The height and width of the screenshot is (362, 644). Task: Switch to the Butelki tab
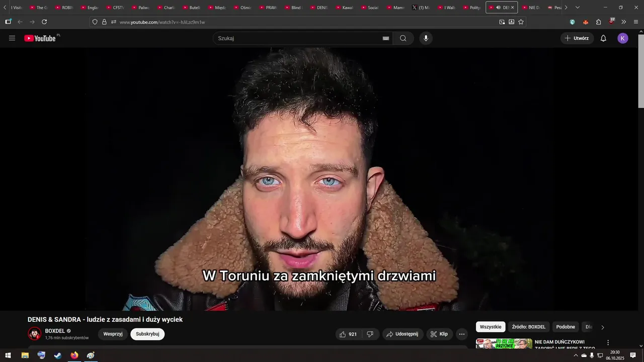[192, 8]
